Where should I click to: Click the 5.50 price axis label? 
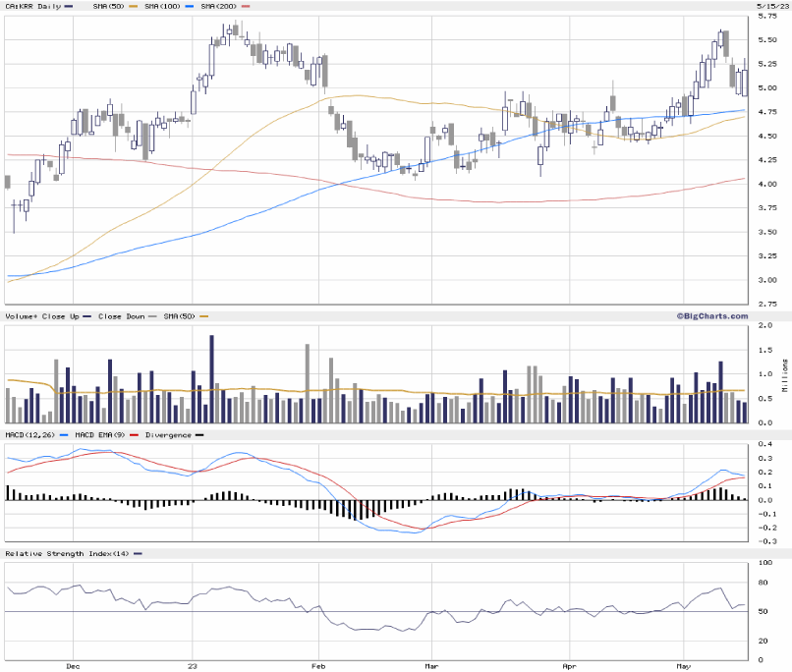pos(767,40)
